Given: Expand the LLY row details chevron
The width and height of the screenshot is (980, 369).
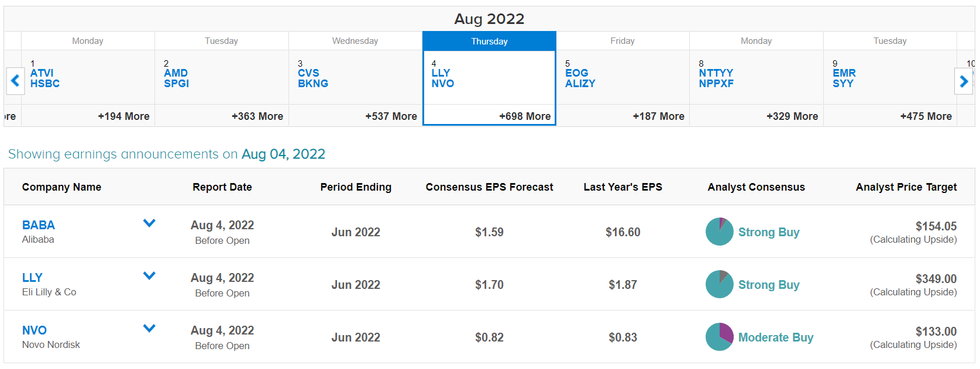Looking at the screenshot, I should pyautogui.click(x=149, y=275).
